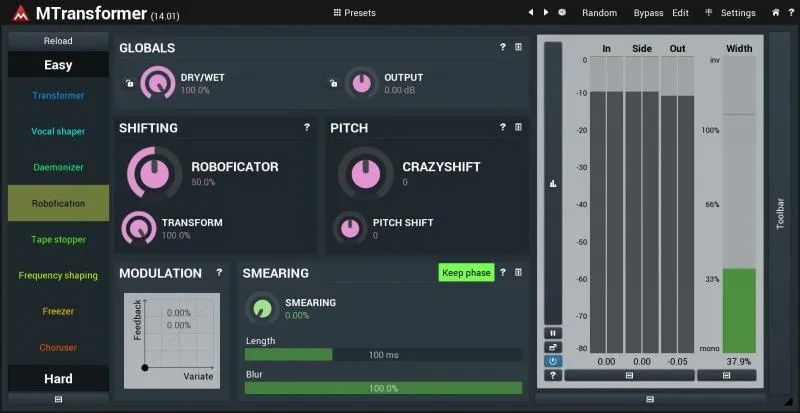Pause the meters with pause icon
Viewport: 800px width, 413px height.
point(553,333)
